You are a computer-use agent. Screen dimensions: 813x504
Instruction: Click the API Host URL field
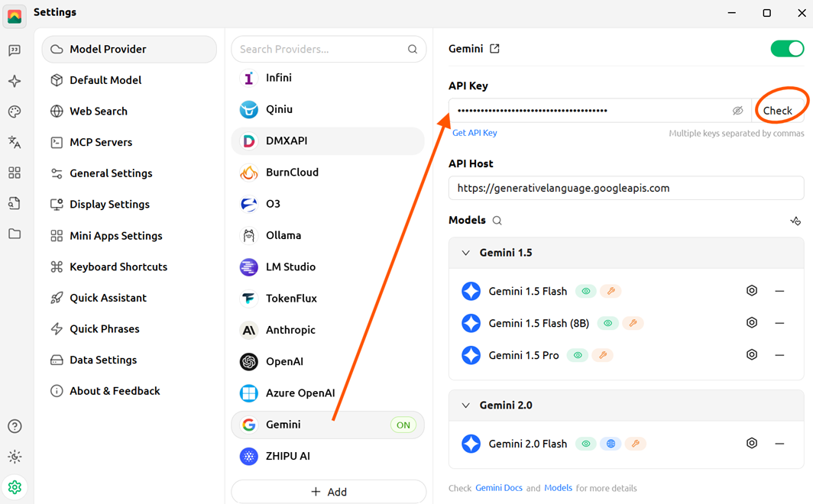point(627,188)
